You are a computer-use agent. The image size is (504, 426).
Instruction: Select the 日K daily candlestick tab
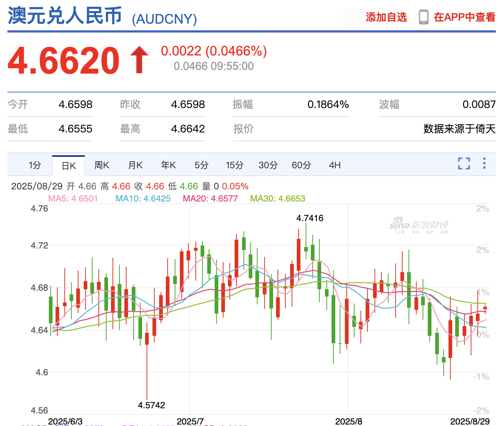tap(69, 166)
